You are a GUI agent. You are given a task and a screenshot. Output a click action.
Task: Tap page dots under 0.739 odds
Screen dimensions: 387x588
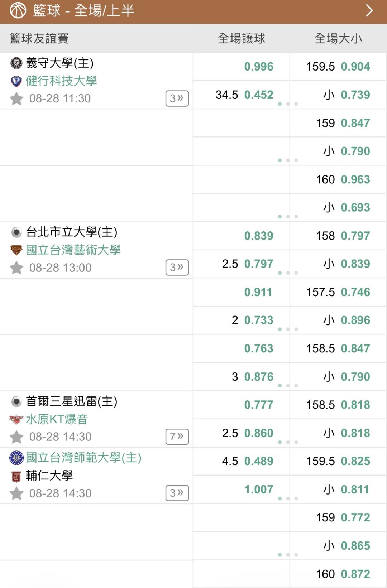point(288,104)
